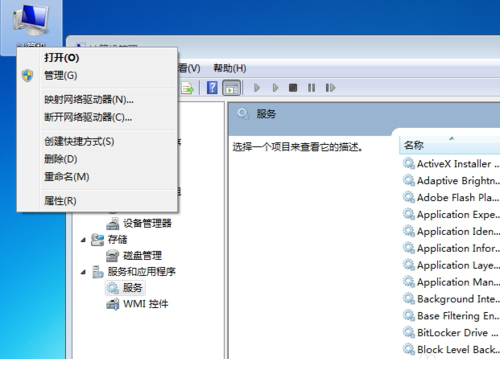500x373 pixels.
Task: Select 服务和应用程序 in the tree
Action: coord(141,272)
